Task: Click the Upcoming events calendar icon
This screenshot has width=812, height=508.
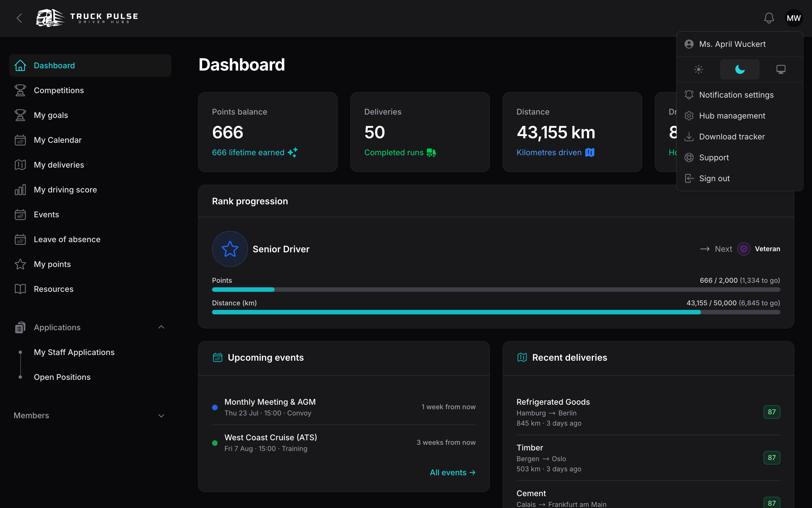Action: (x=217, y=358)
